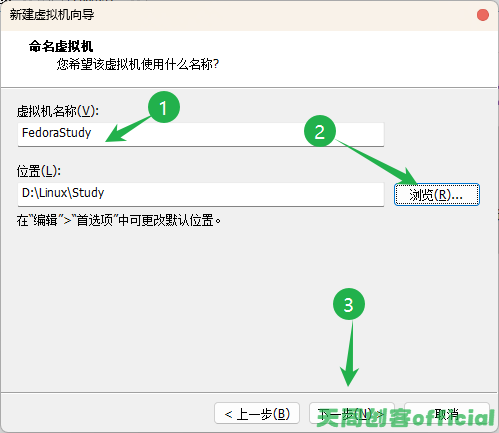Click the location field showing D:\Linux\Study
The width and height of the screenshot is (499, 433).
201,194
